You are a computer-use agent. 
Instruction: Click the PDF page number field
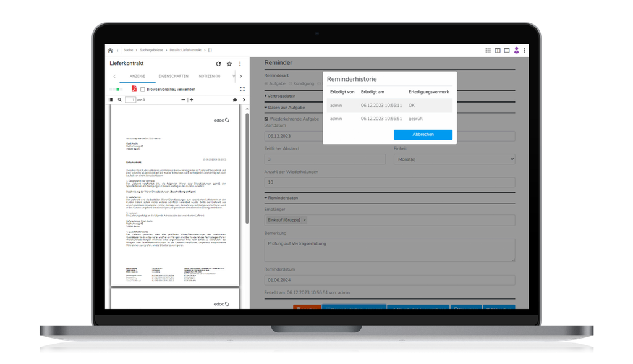tap(130, 99)
